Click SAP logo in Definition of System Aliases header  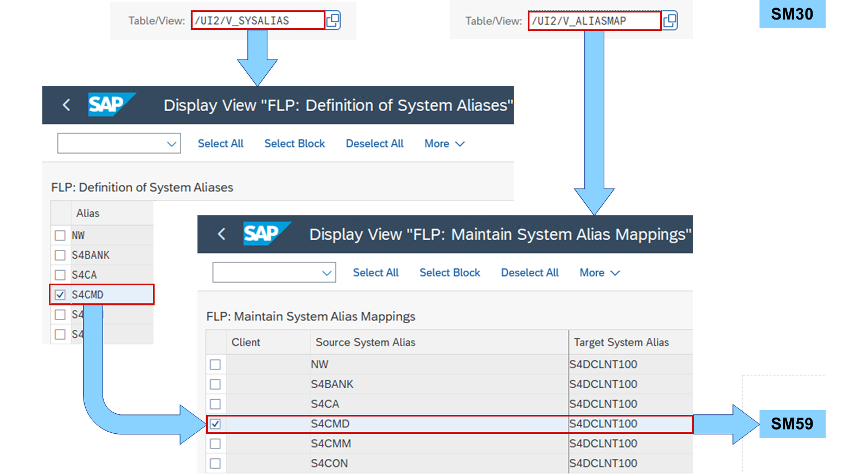112,105
